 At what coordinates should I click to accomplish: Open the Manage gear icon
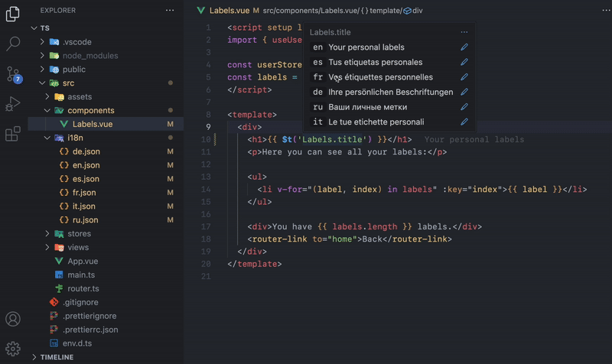click(13, 349)
